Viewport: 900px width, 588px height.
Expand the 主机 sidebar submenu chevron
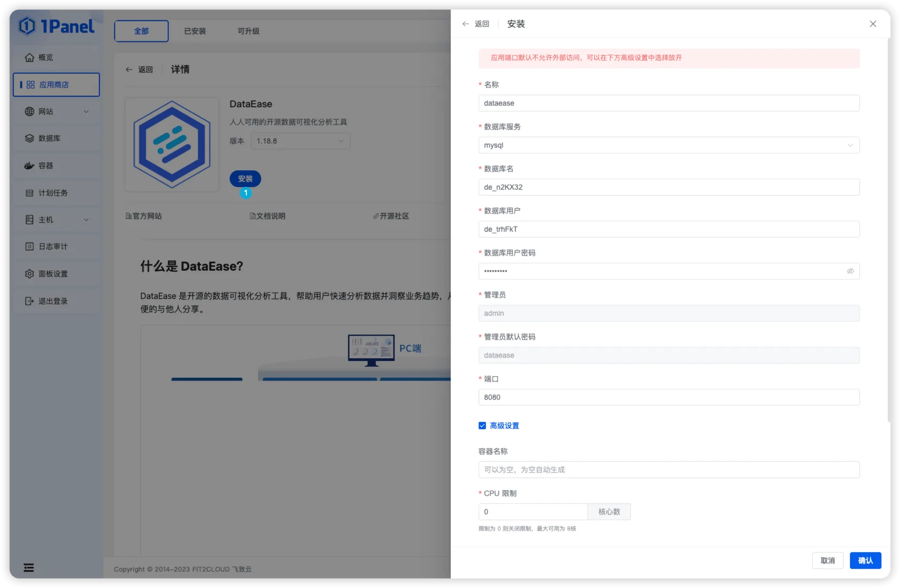tap(86, 220)
